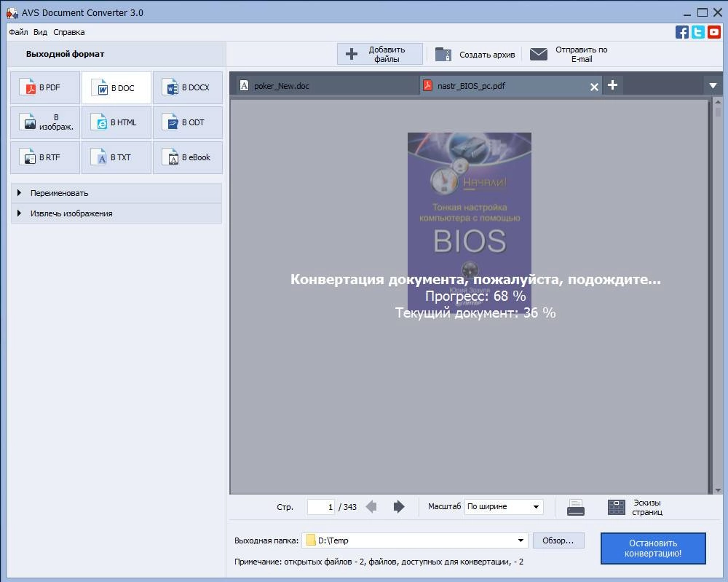Open the output folder dropdown
728x582 pixels.
tap(521, 540)
